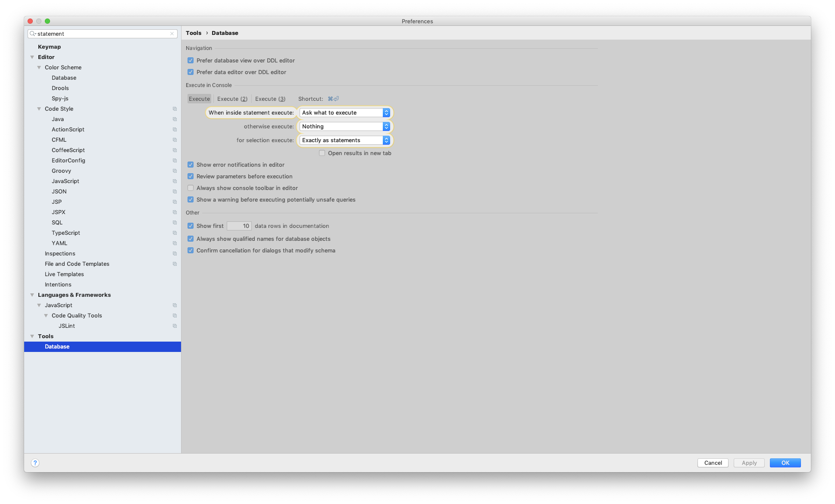
Task: Click project-level icon next to SQL
Action: [175, 223]
